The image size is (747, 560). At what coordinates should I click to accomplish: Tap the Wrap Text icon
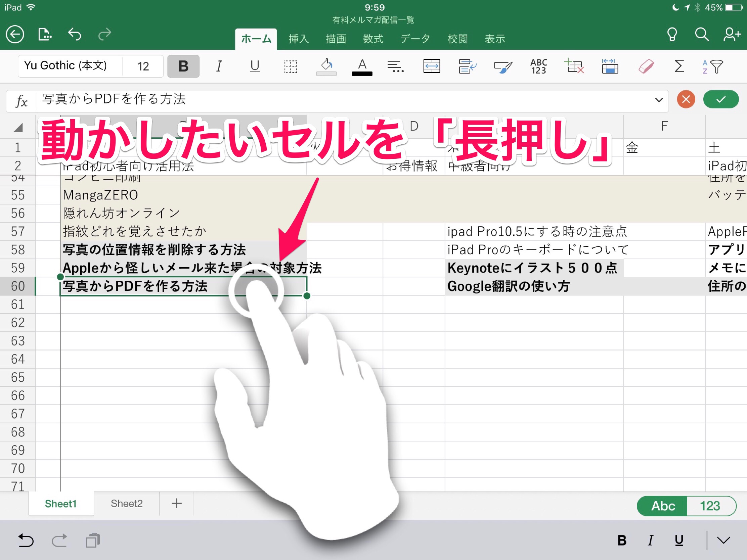(468, 66)
